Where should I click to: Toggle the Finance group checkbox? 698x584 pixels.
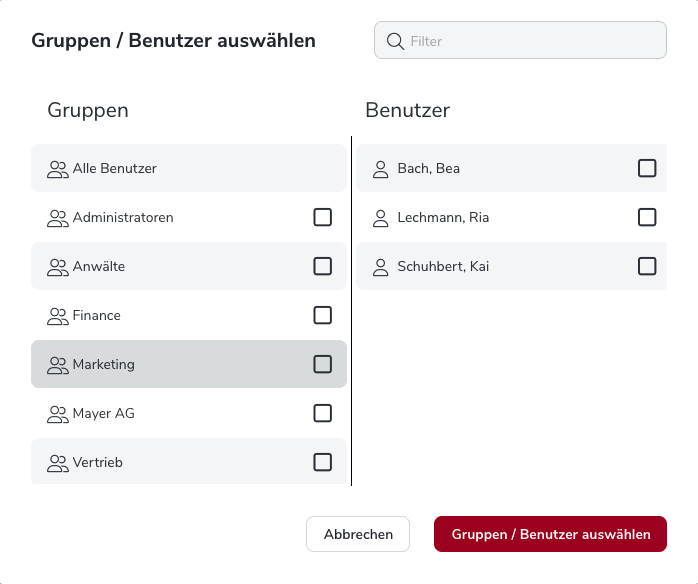coord(322,315)
